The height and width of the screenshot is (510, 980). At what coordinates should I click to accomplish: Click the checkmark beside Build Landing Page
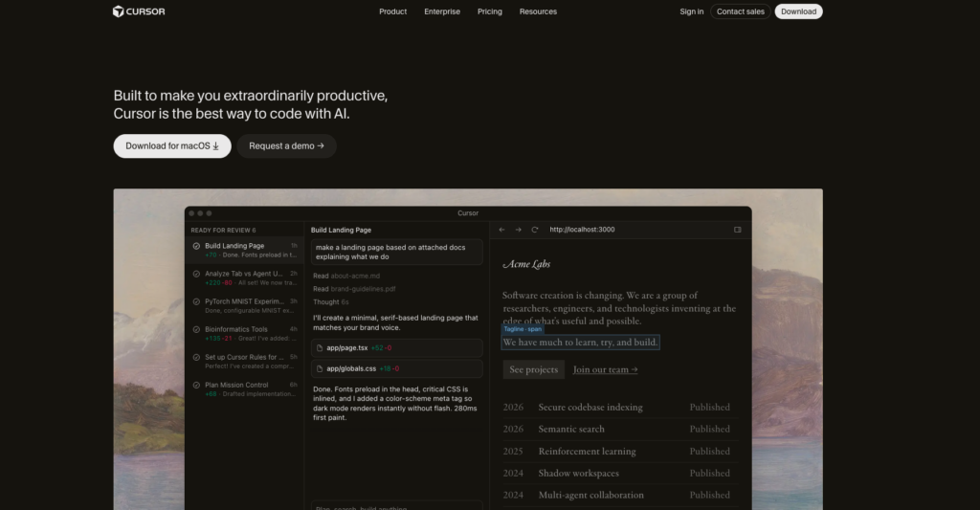pyautogui.click(x=196, y=246)
